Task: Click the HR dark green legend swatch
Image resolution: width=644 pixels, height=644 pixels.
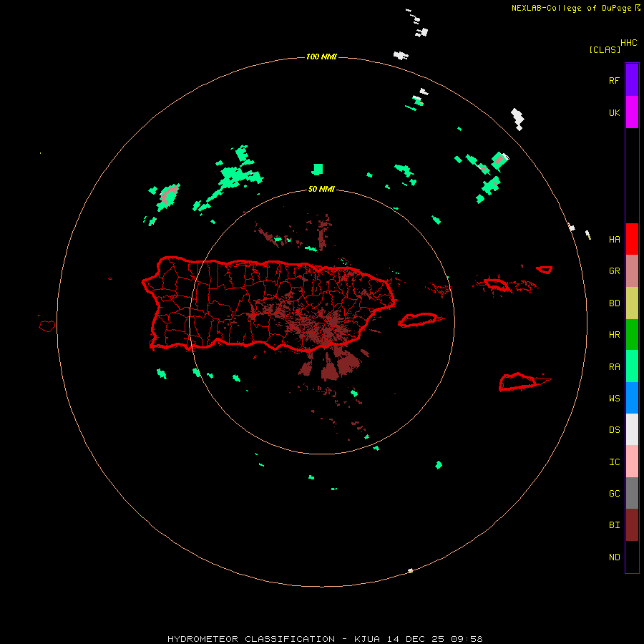Action: [x=632, y=335]
